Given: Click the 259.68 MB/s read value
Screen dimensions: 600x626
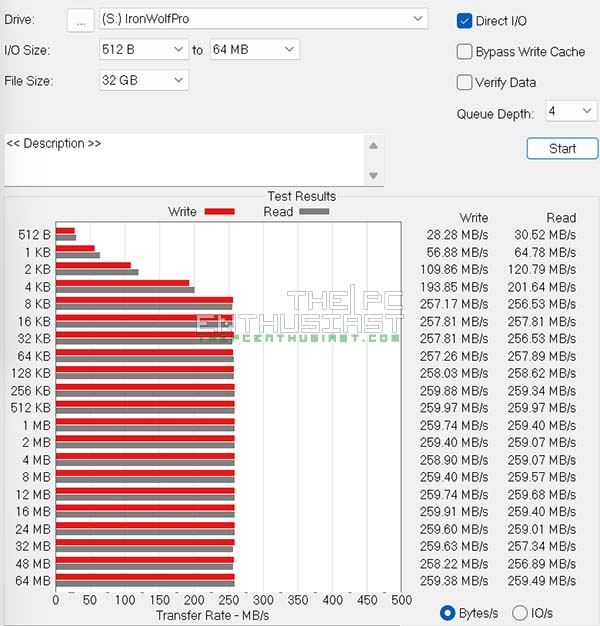Looking at the screenshot, I should [x=542, y=494].
